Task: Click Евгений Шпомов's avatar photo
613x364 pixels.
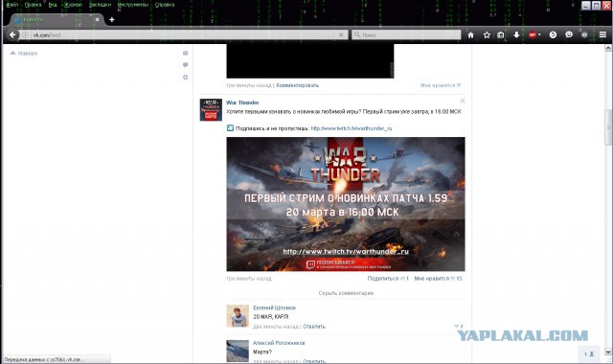Action: point(238,316)
